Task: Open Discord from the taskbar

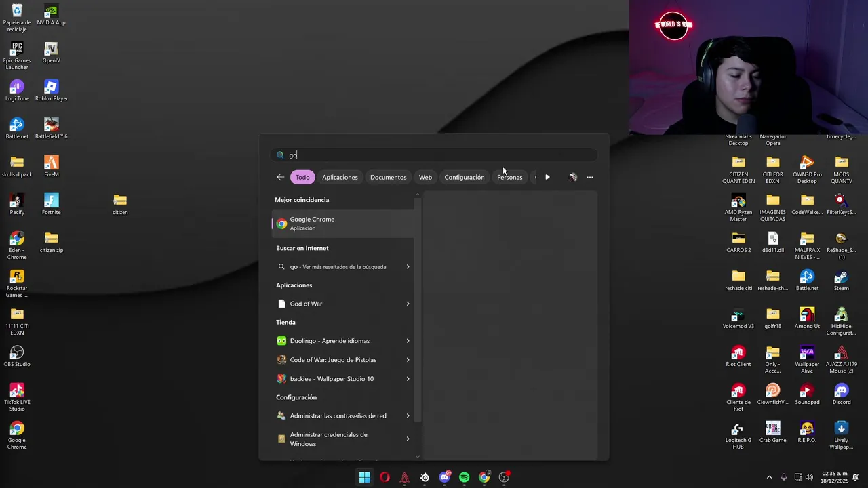Action: (x=444, y=477)
